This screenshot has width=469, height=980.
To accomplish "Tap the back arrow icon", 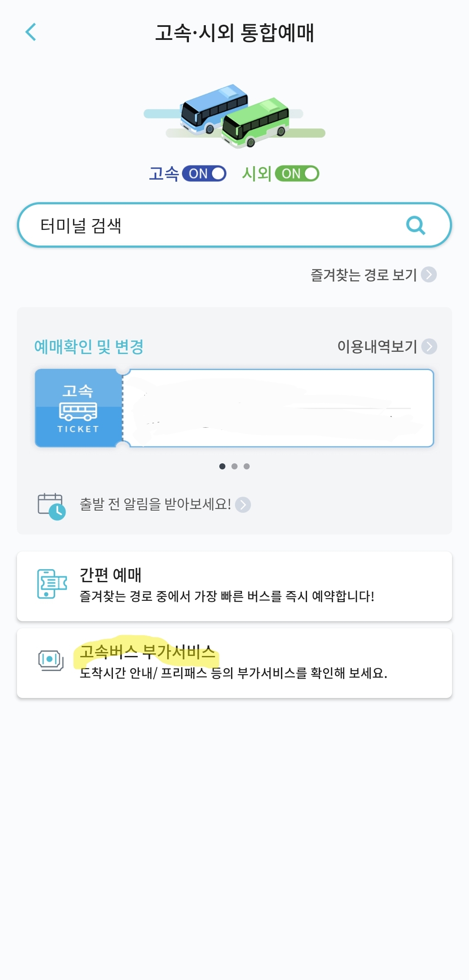I will pyautogui.click(x=30, y=32).
